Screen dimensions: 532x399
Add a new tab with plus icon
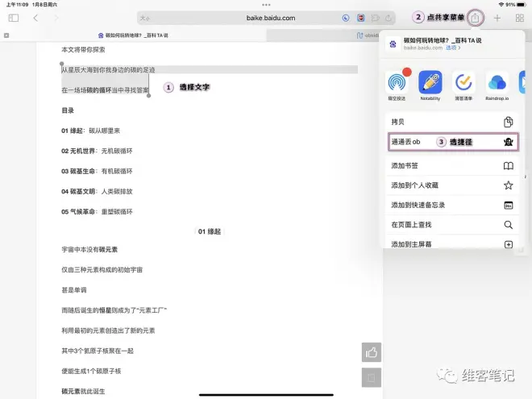tap(497, 18)
